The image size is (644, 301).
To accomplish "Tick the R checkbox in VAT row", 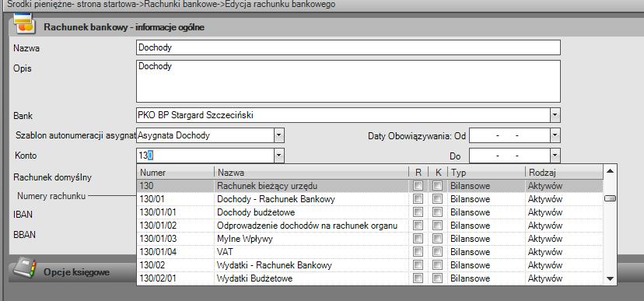I will (418, 252).
